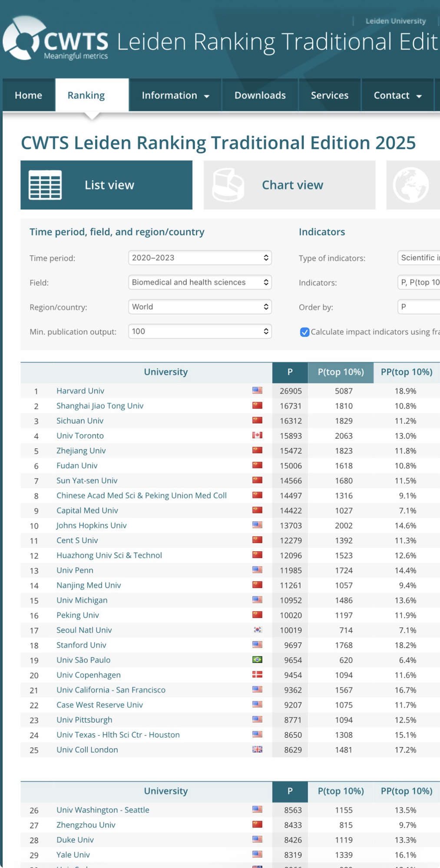The width and height of the screenshot is (440, 868).
Task: Open the Time period dropdown
Action: click(200, 258)
